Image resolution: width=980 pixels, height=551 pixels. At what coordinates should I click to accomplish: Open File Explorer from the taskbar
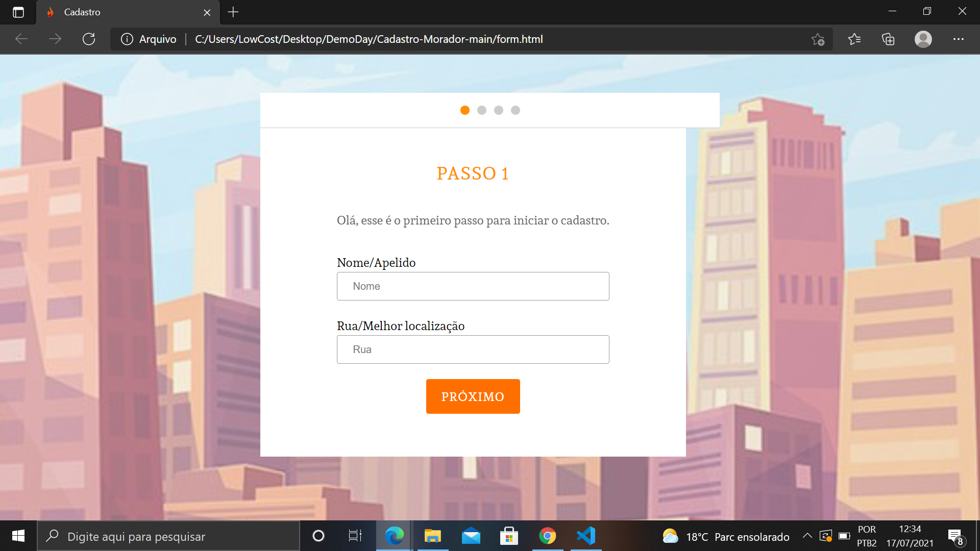(x=432, y=536)
